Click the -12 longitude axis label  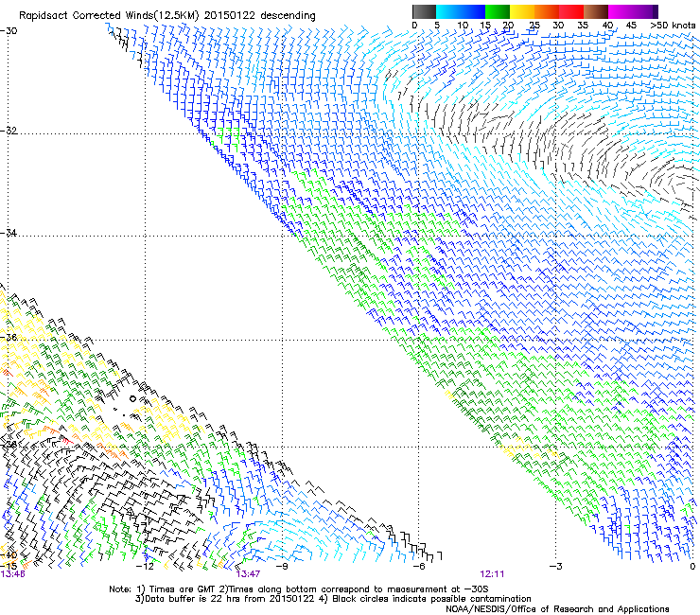point(145,567)
